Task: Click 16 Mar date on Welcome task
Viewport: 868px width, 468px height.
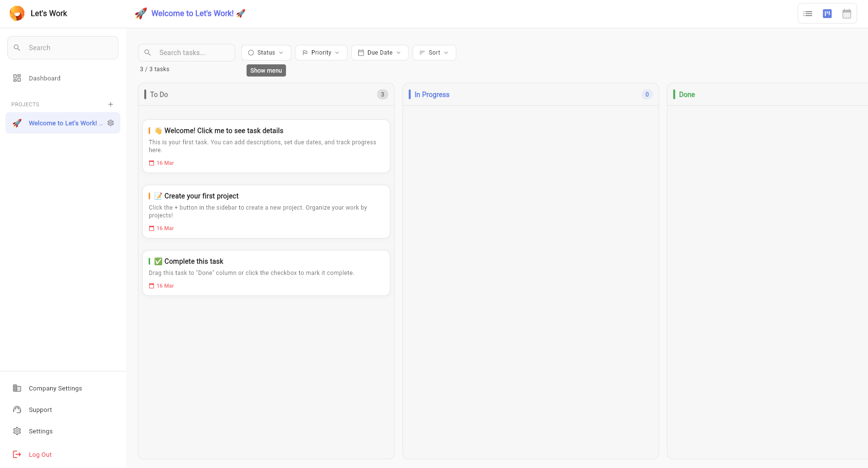Action: coord(165,163)
